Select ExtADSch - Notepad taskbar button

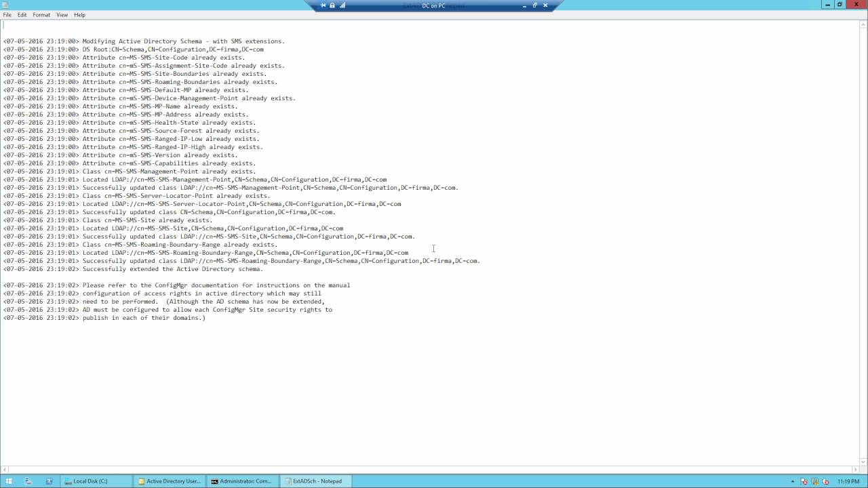coord(317,481)
